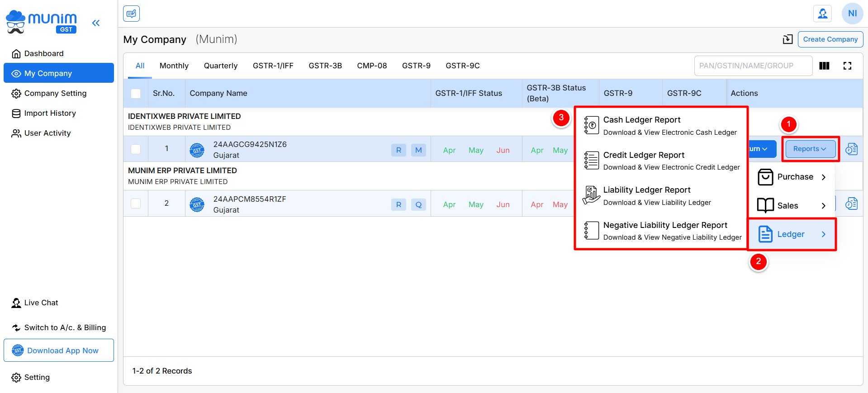Click M badge for 24AAGCG9425N1Z6

click(x=418, y=150)
